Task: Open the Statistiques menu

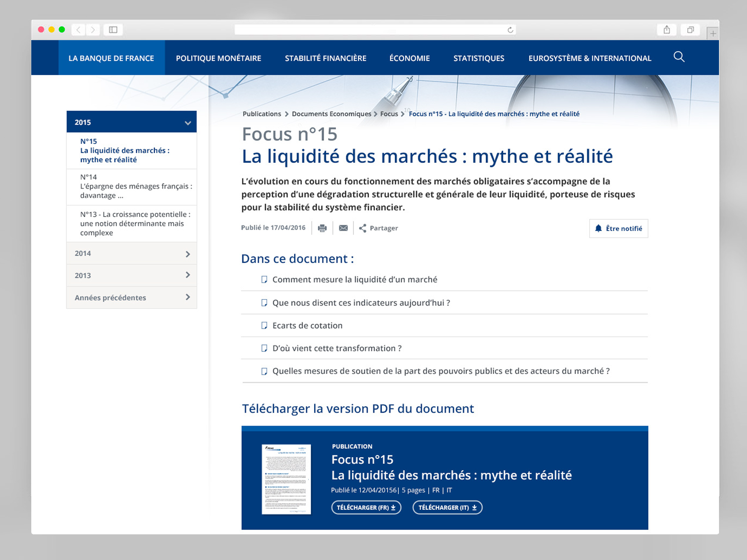Action: click(x=479, y=58)
